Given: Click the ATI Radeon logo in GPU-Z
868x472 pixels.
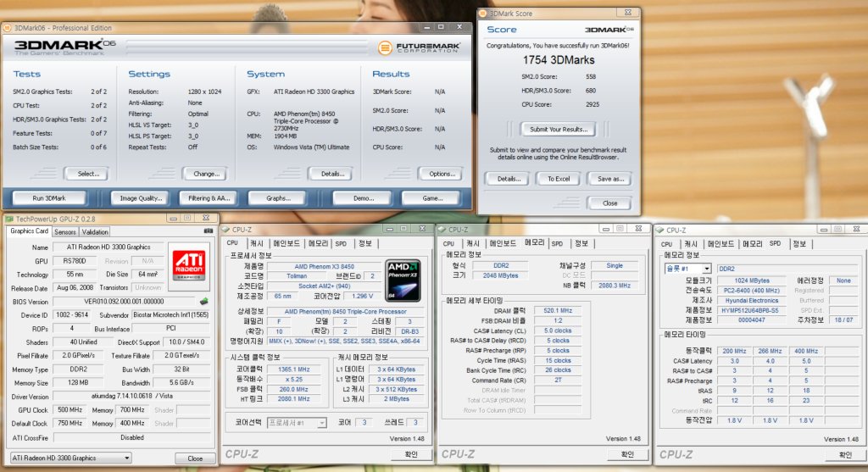Looking at the screenshot, I should pyautogui.click(x=189, y=266).
